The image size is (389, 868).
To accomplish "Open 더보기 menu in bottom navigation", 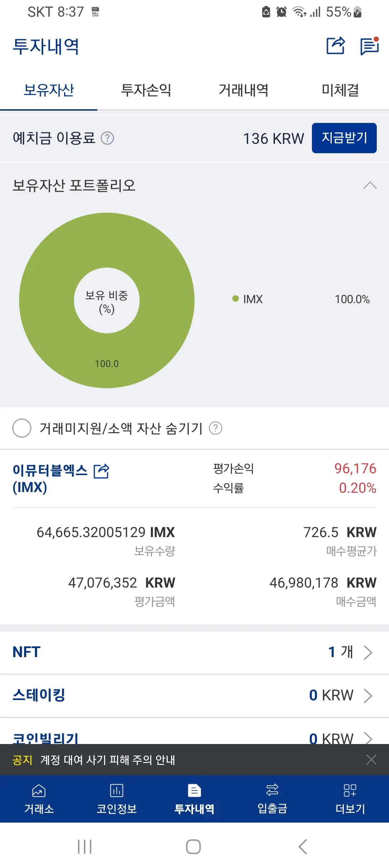I will click(x=350, y=799).
